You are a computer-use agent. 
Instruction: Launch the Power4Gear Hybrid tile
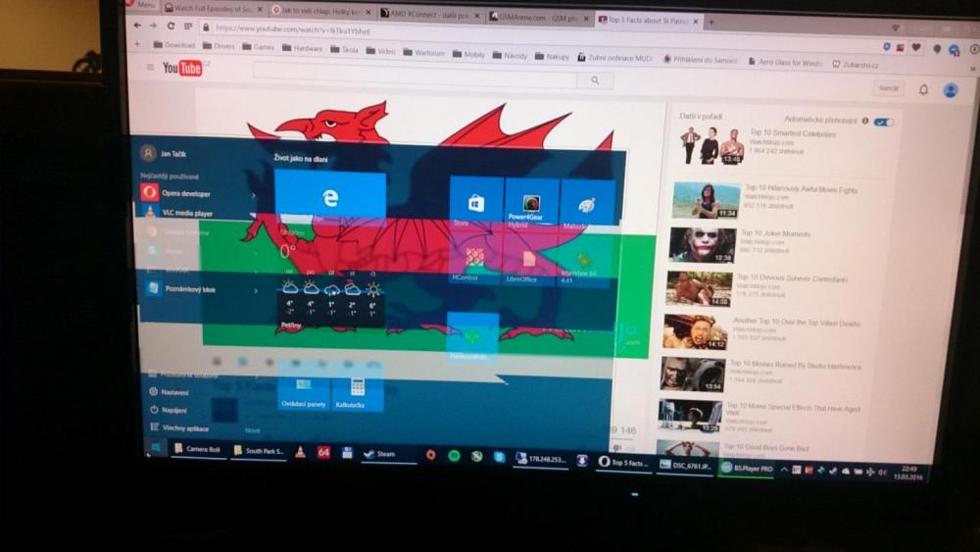point(531,203)
